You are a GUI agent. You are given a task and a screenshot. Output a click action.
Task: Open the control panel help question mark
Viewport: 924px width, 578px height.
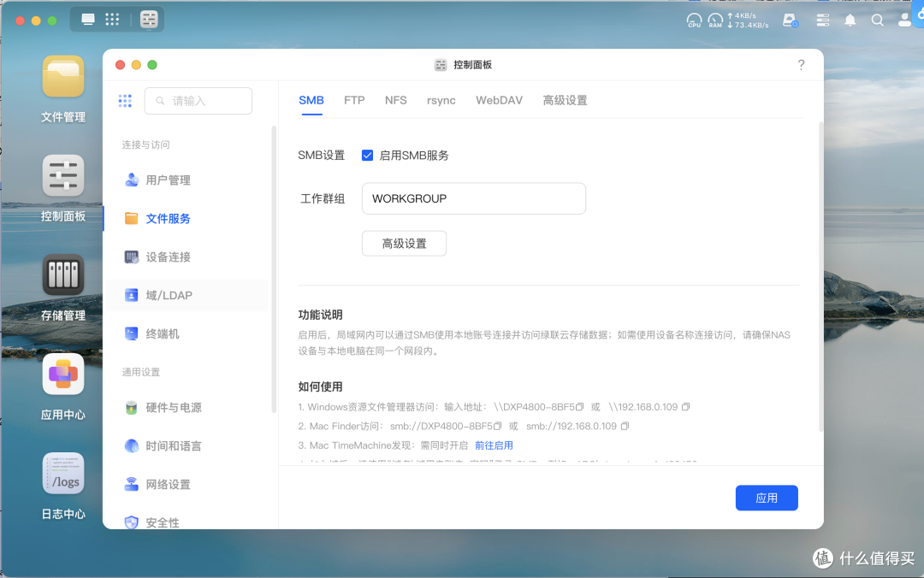pos(801,65)
